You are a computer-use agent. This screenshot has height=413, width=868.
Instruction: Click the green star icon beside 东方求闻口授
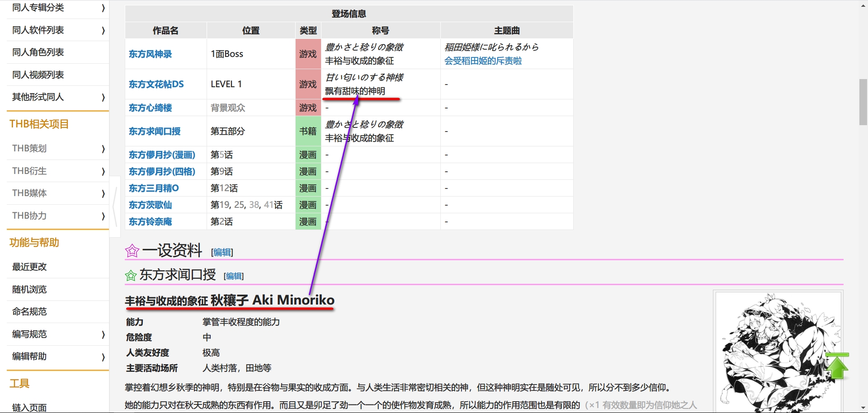(x=131, y=275)
